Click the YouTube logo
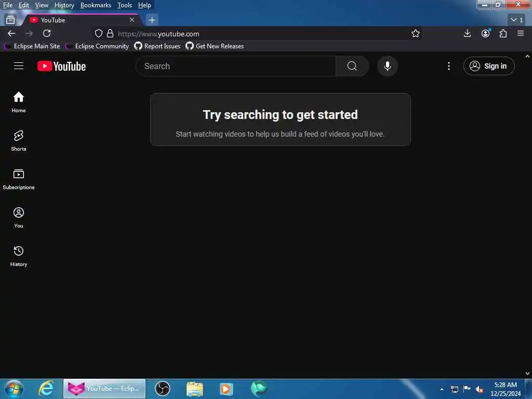532x399 pixels. [61, 66]
